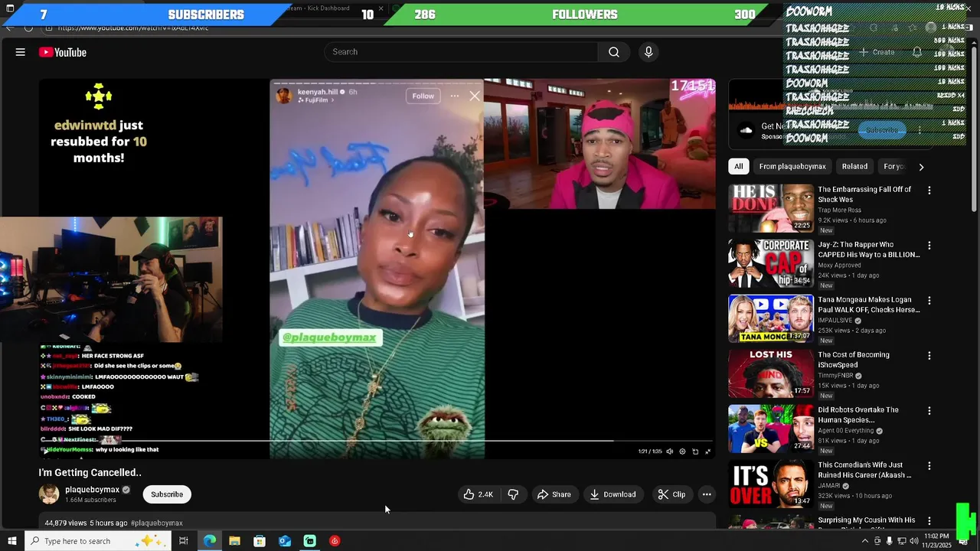This screenshot has height=551, width=980.
Task: Exit fullscreen in the player
Action: tap(707, 452)
